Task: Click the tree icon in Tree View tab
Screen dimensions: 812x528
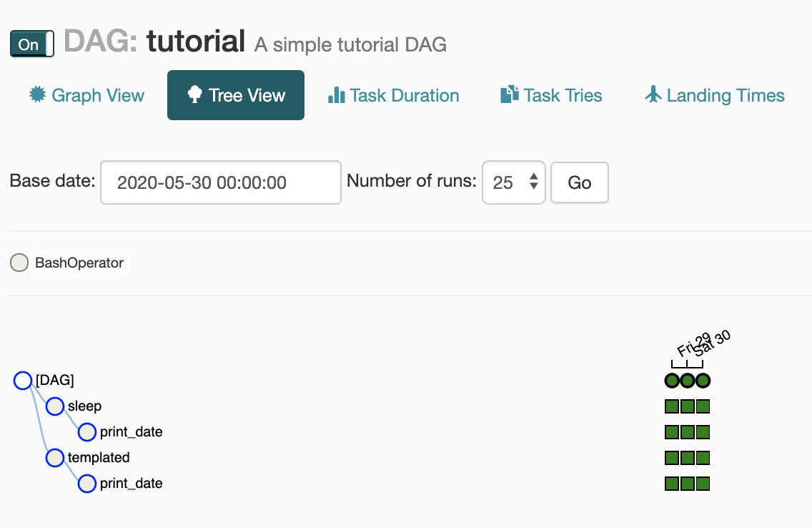Action: tap(194, 95)
